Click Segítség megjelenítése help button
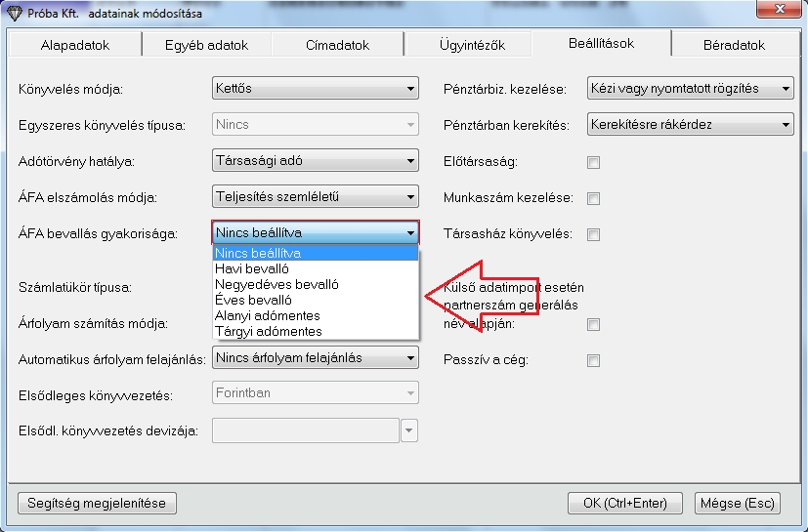This screenshot has width=808, height=532. click(x=97, y=503)
